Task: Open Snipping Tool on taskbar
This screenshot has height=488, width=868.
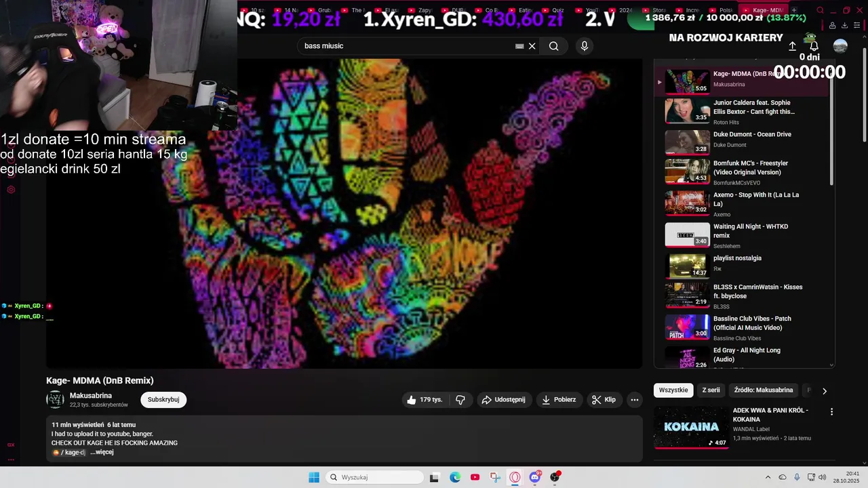Action: pos(495,477)
